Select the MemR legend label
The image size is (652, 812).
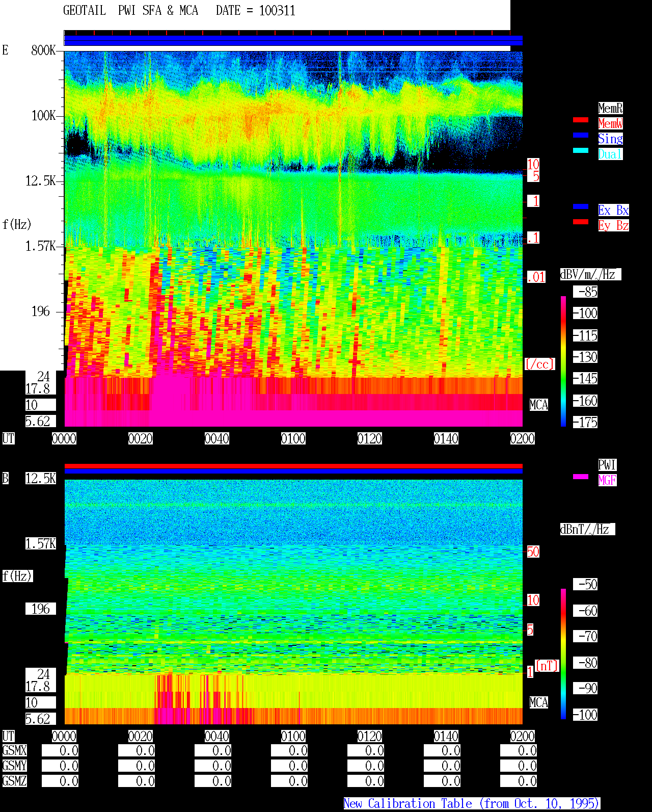click(610, 108)
